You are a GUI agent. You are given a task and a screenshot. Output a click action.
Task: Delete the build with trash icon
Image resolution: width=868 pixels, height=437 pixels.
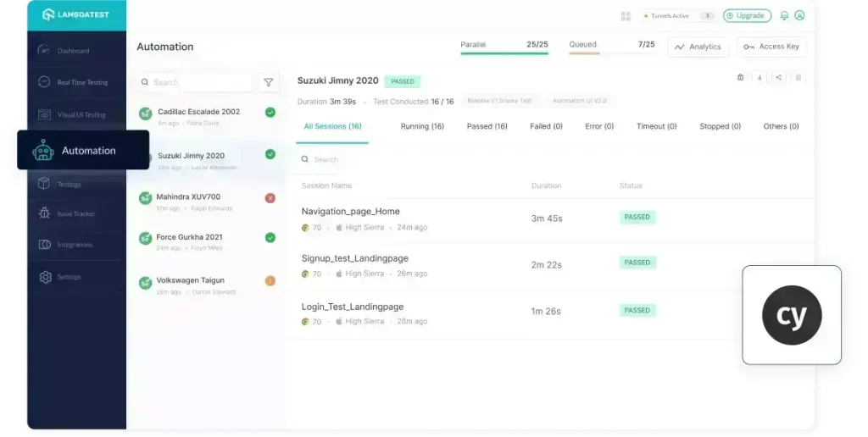[798, 77]
